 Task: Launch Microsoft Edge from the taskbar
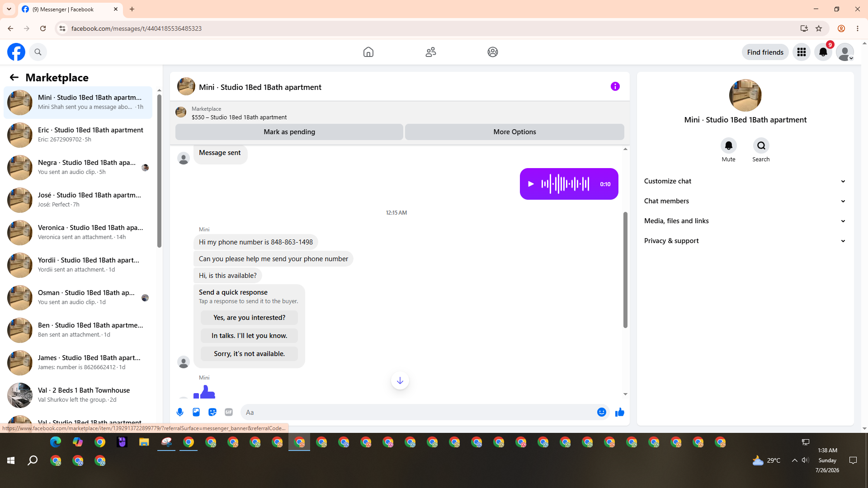pyautogui.click(x=55, y=442)
